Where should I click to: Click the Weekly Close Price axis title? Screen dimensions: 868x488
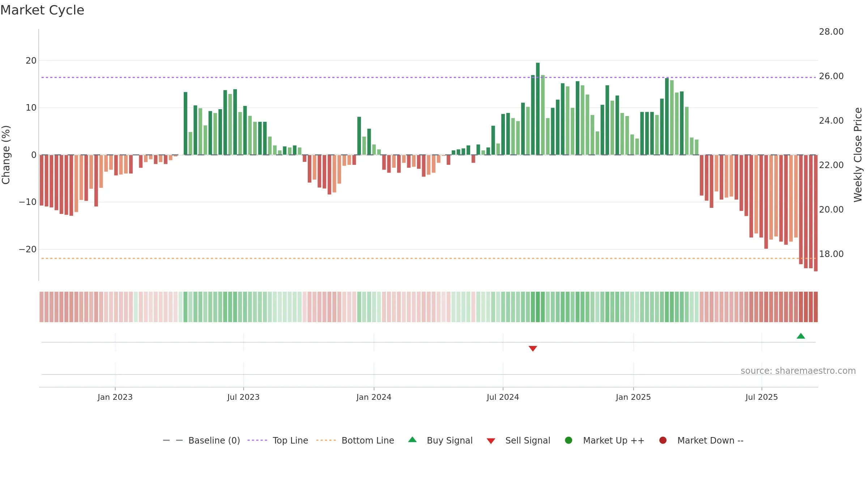858,155
